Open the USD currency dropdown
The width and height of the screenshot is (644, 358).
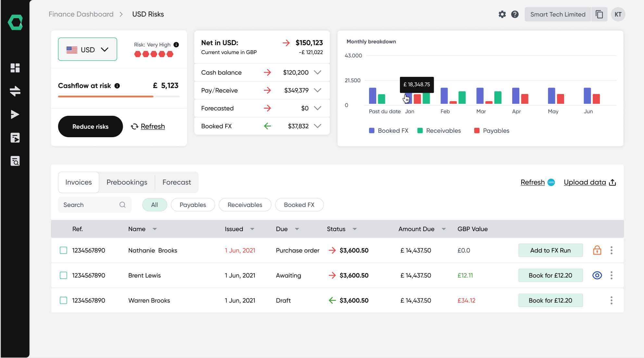pos(88,49)
